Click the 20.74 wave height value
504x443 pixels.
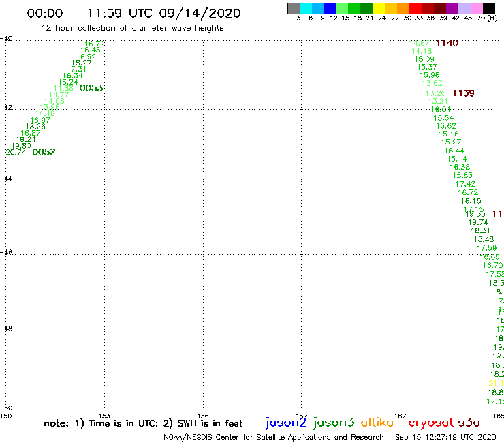click(x=16, y=153)
